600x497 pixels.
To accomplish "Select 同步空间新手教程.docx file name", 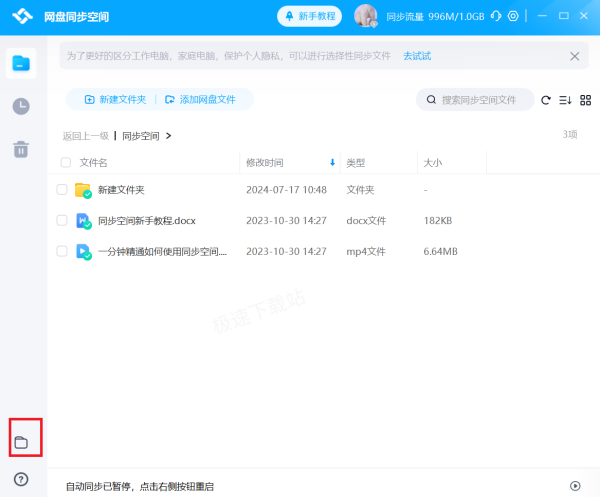I will pos(147,221).
